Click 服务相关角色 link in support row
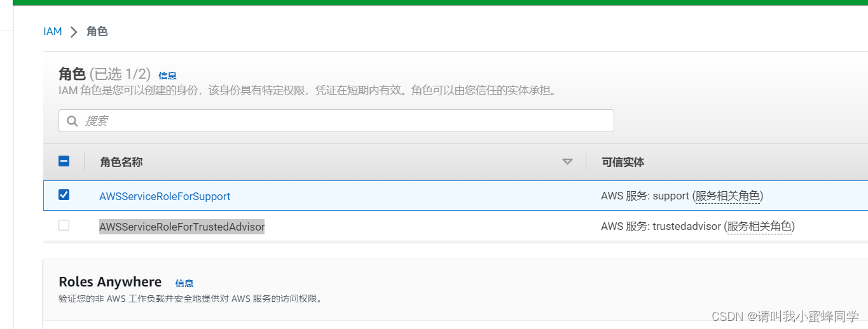Image resolution: width=868 pixels, height=329 pixels. [x=727, y=196]
